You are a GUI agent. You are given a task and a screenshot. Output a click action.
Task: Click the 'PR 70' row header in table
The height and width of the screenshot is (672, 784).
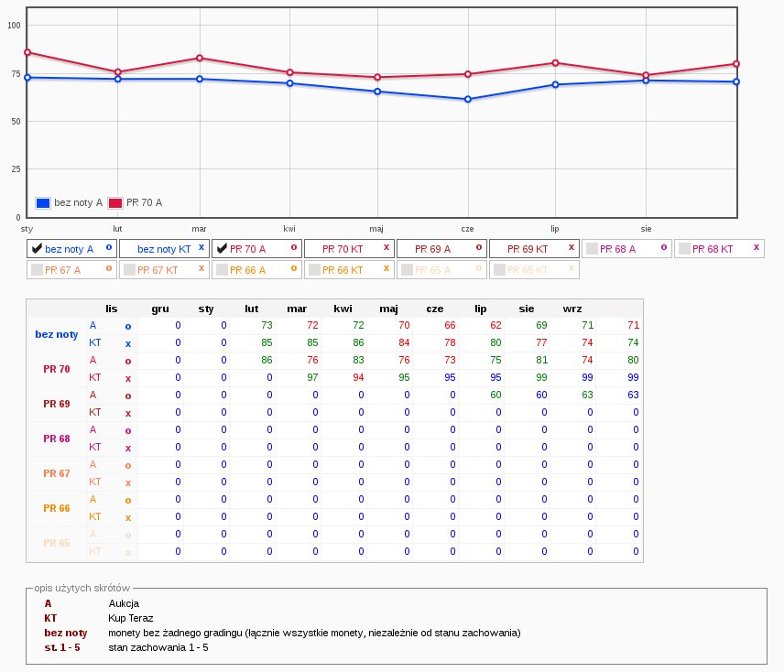tap(57, 369)
